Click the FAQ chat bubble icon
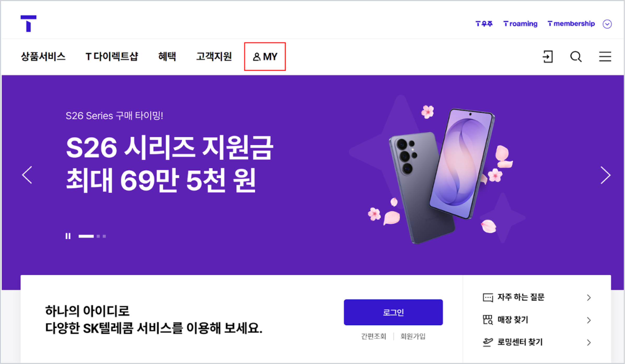Image resolution: width=625 pixels, height=364 pixels. pos(488,297)
